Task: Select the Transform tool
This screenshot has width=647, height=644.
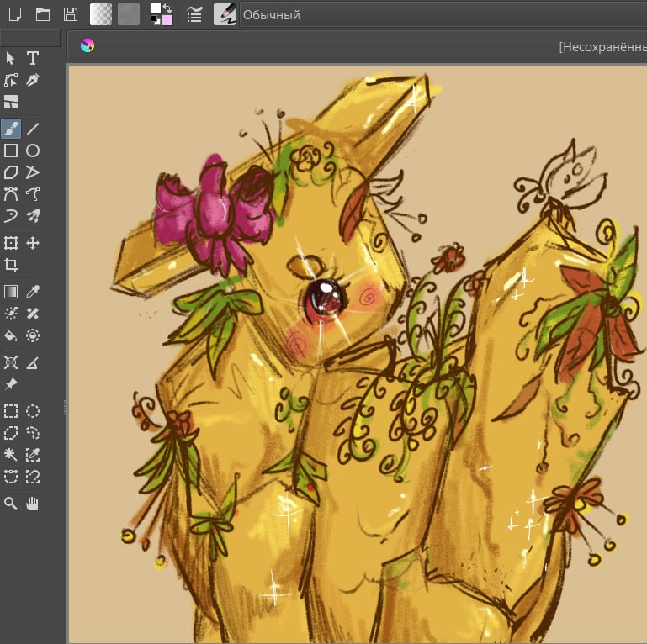Action: [x=11, y=243]
